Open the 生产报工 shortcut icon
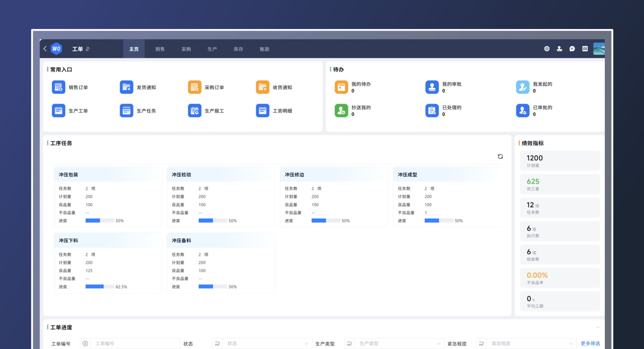Viewport: 644px width, 349px height. pos(195,111)
